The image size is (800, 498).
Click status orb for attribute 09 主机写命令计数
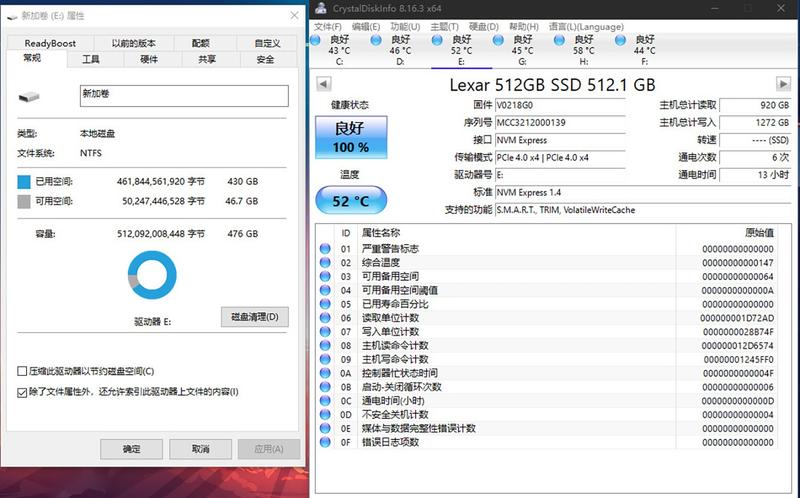[x=325, y=359]
